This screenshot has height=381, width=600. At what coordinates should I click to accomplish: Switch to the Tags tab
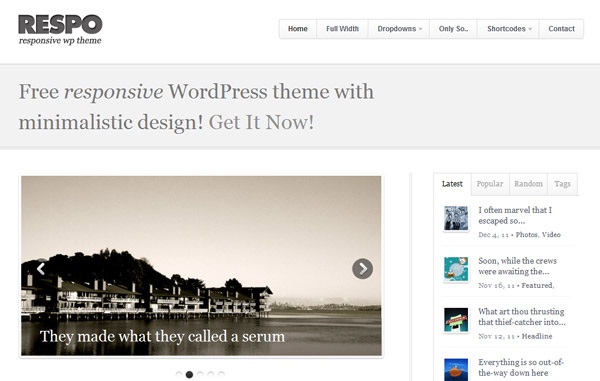562,184
